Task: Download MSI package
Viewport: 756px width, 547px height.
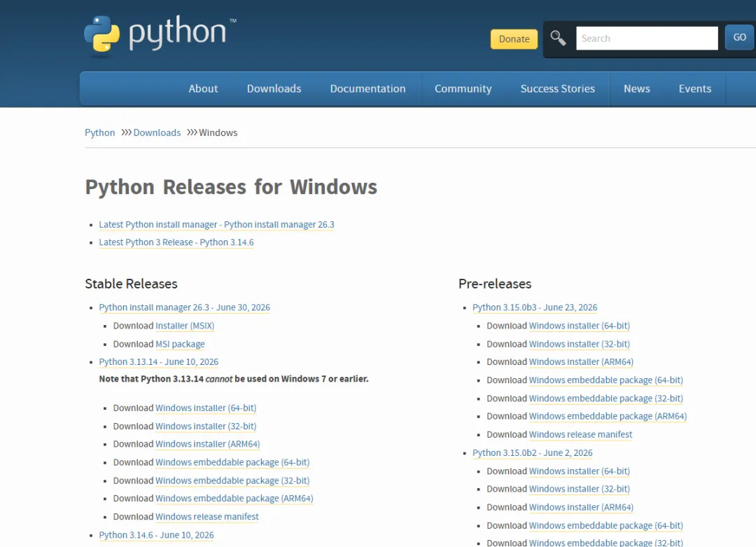Action: tap(180, 345)
